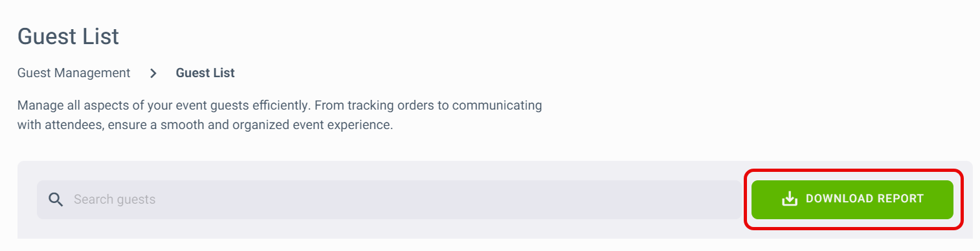Viewport: 980px width, 251px height.
Task: Go back to Guest Management via the breadcrumb
Action: (x=74, y=73)
